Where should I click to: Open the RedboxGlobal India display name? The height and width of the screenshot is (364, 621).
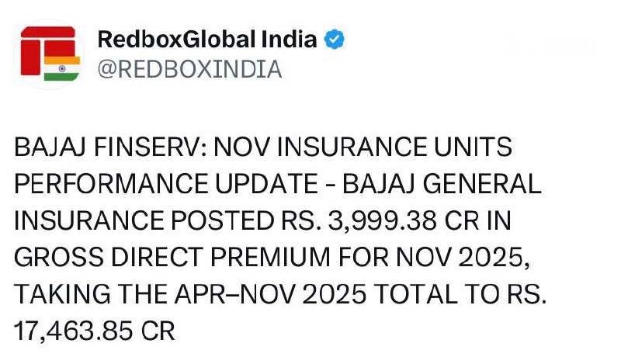pos(206,40)
